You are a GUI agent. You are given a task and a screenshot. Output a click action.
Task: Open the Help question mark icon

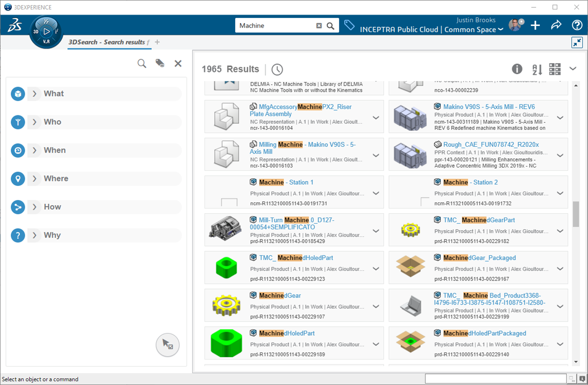click(x=577, y=25)
